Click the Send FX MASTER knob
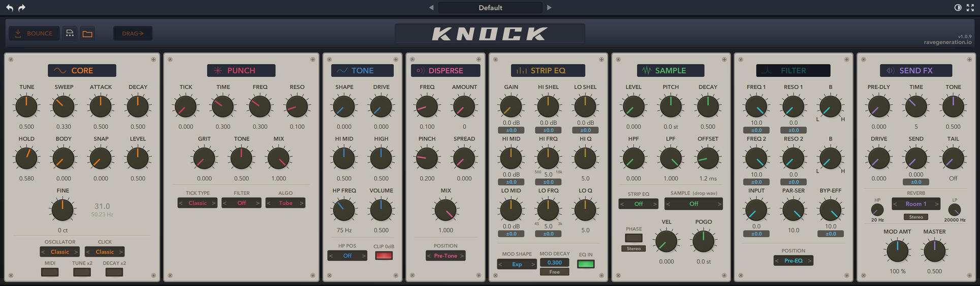Screen dimensions: 980x286 pyautogui.click(x=934, y=251)
